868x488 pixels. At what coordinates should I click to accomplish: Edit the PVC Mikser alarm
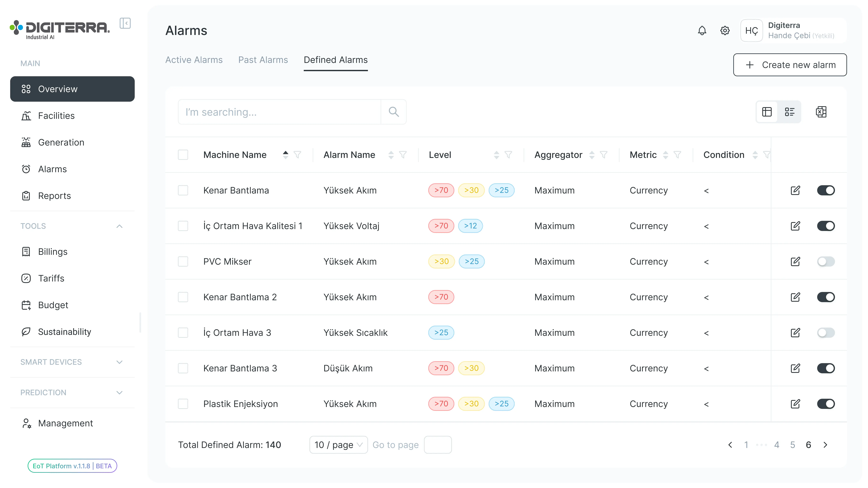tap(795, 261)
